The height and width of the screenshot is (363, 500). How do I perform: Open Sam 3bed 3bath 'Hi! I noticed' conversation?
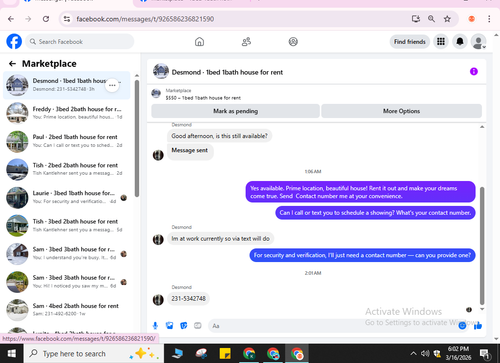coord(67,282)
